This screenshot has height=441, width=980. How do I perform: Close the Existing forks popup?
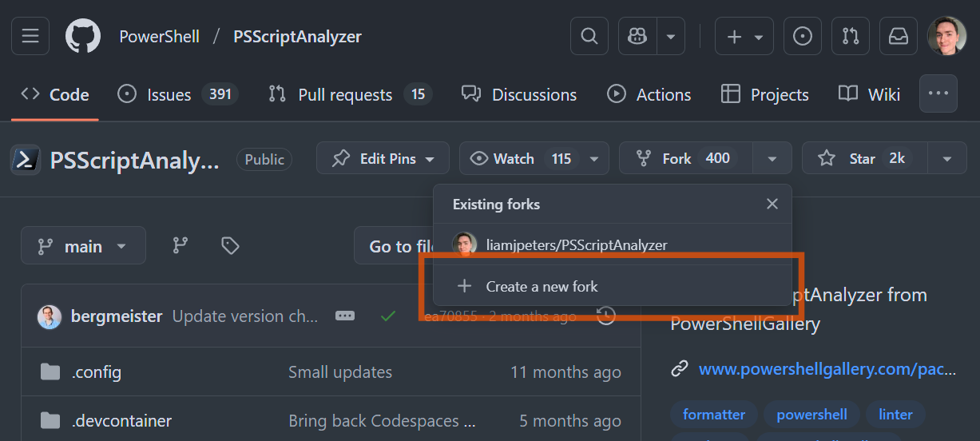[x=772, y=204]
